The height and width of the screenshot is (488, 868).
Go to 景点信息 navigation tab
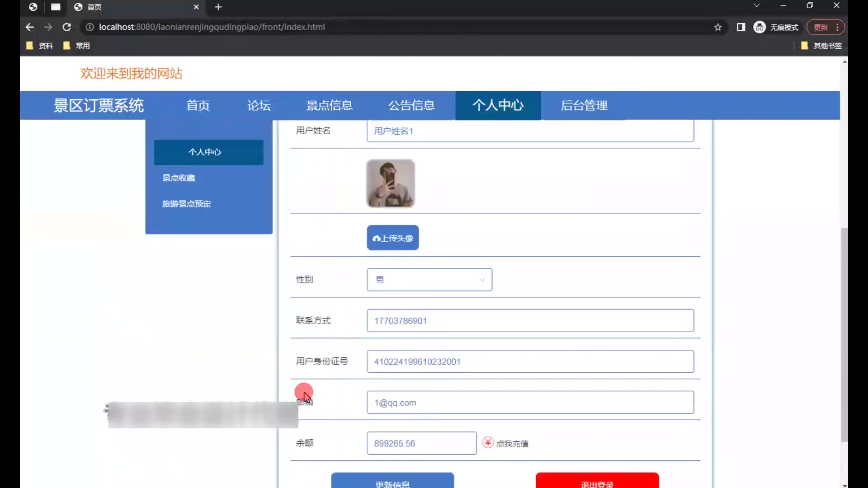point(330,106)
